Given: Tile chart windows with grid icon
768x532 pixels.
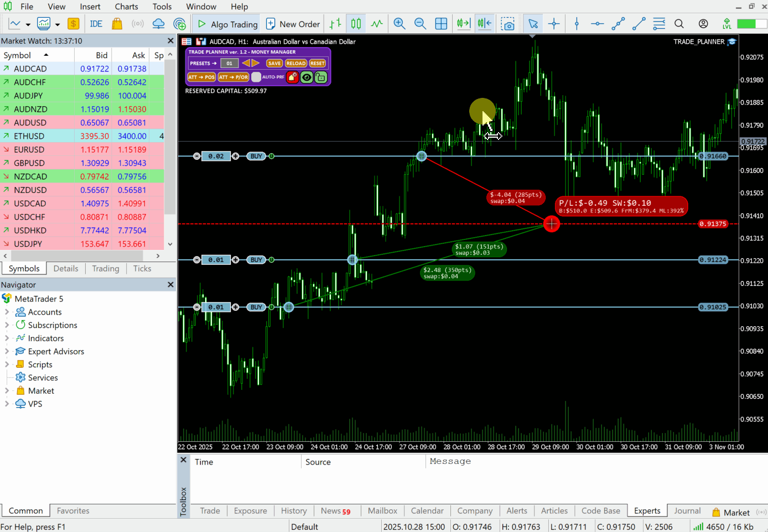Looking at the screenshot, I should point(441,24).
